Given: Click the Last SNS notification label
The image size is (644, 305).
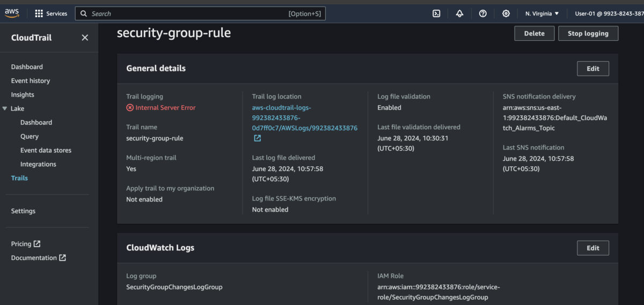Looking at the screenshot, I should click(533, 147).
